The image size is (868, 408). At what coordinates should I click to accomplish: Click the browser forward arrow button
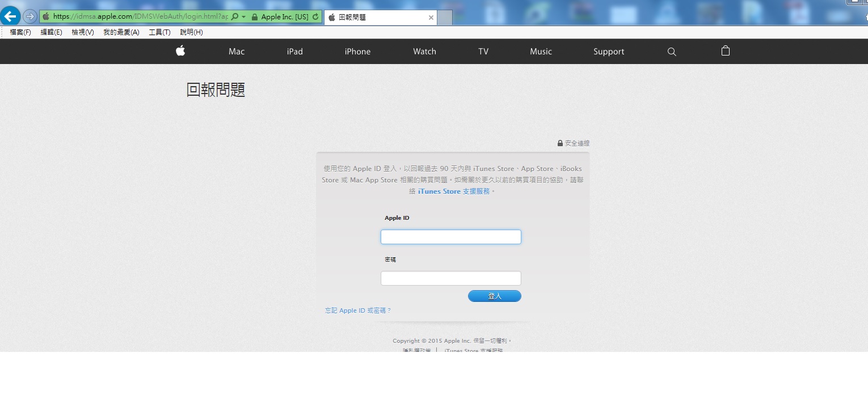(30, 16)
